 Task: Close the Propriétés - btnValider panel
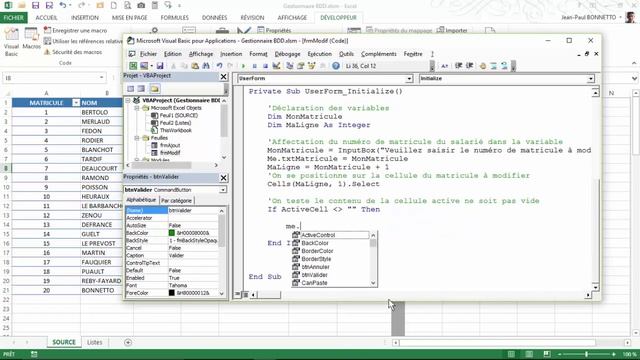point(223,178)
